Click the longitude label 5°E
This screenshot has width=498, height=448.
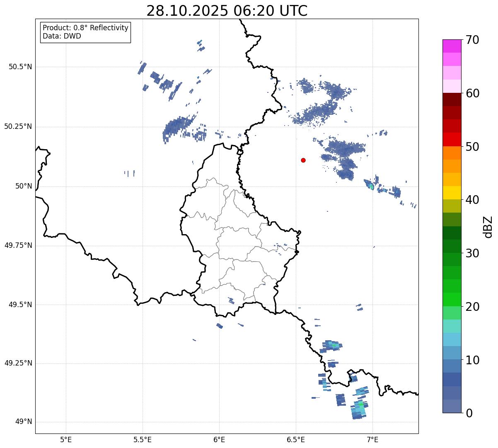[x=66, y=439]
